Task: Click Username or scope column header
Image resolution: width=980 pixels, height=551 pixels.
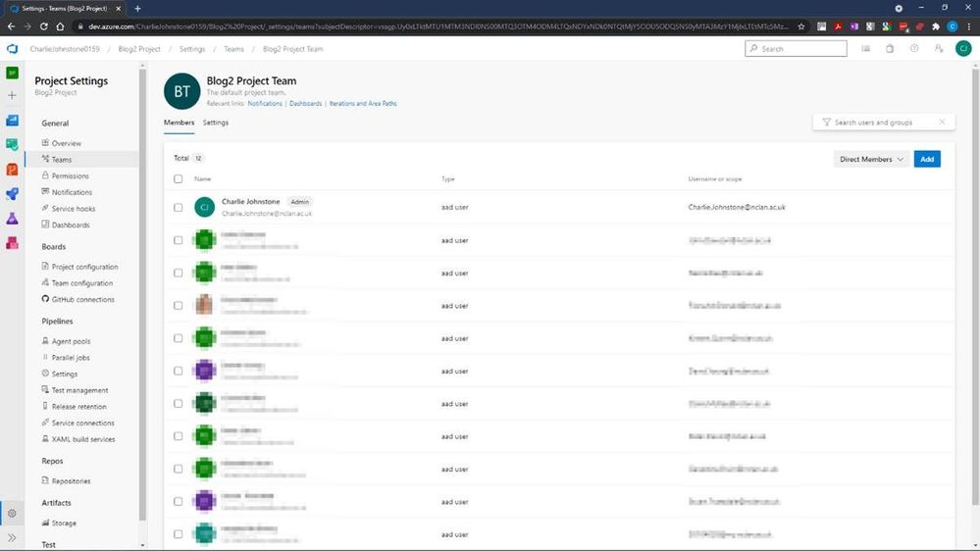Action: click(x=715, y=178)
